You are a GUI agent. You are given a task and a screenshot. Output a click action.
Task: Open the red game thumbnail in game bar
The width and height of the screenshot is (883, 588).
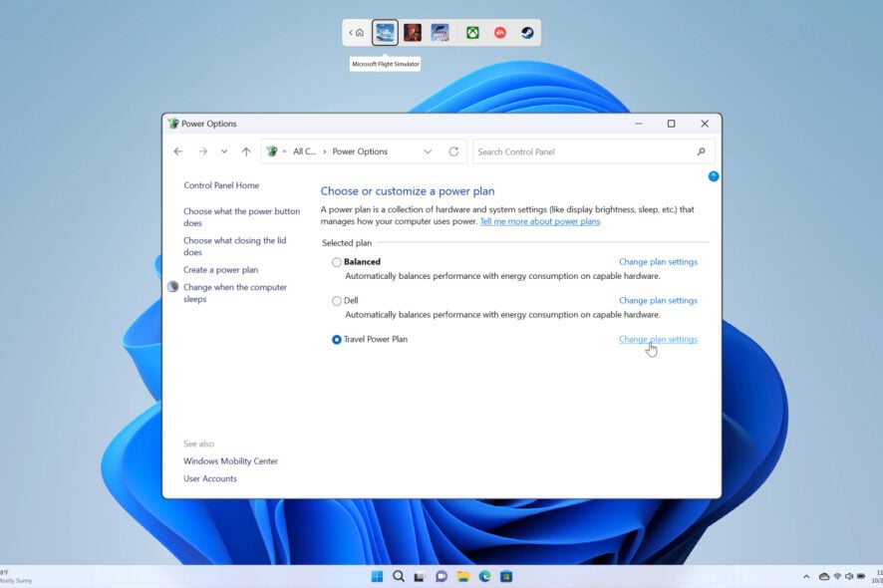coord(413,33)
